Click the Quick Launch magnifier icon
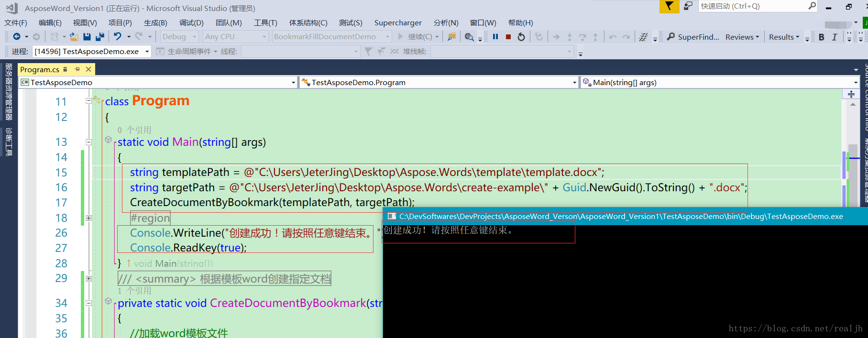Viewport: 868px width, 338px height. coord(812,6)
